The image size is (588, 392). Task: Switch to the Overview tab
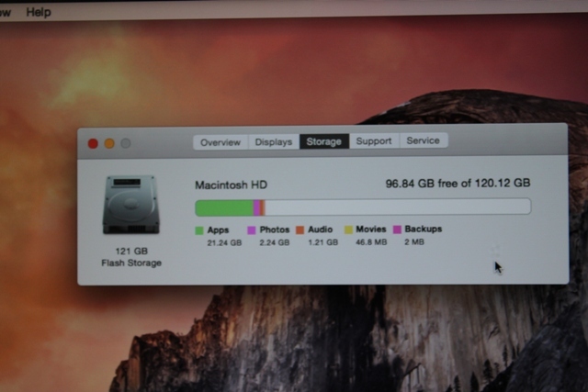pos(220,142)
